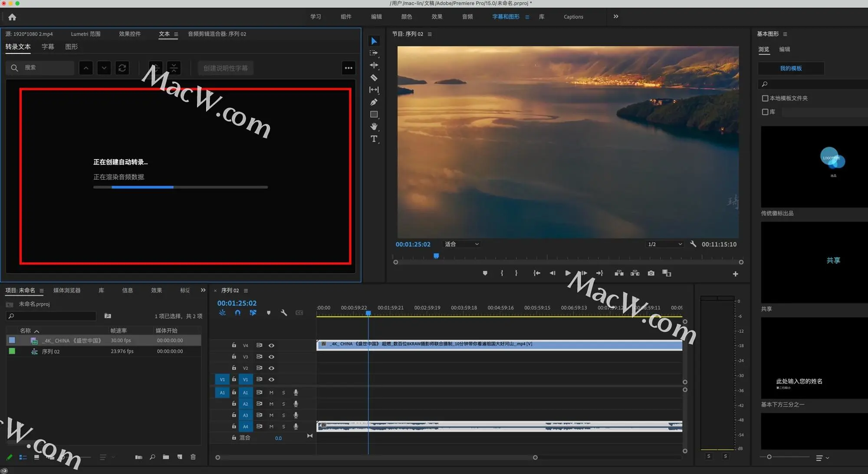Click the refresh transcript icon
This screenshot has height=474, width=868.
click(122, 68)
